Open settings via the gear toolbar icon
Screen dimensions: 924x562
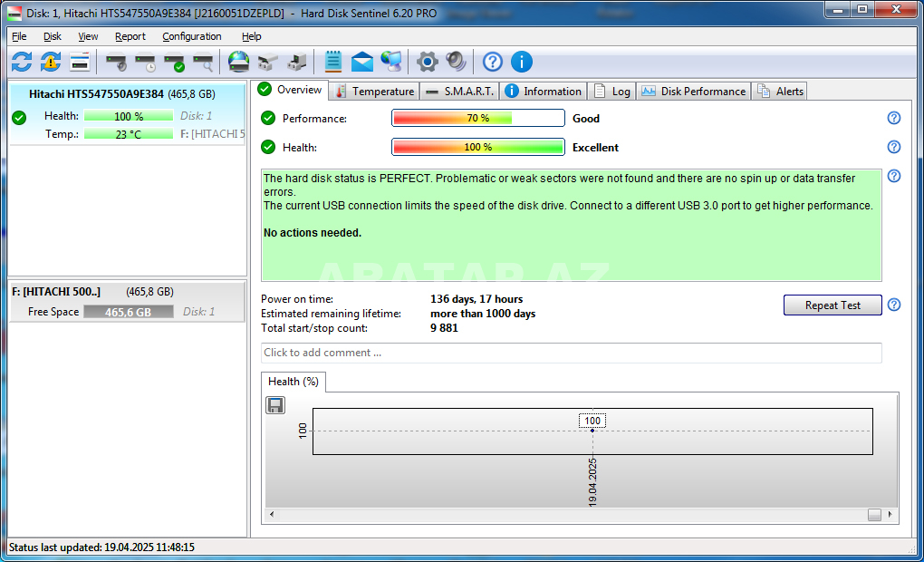(x=428, y=62)
